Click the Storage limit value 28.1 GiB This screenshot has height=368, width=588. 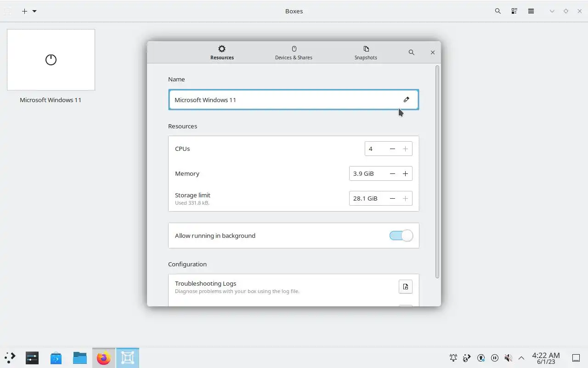tap(367, 198)
